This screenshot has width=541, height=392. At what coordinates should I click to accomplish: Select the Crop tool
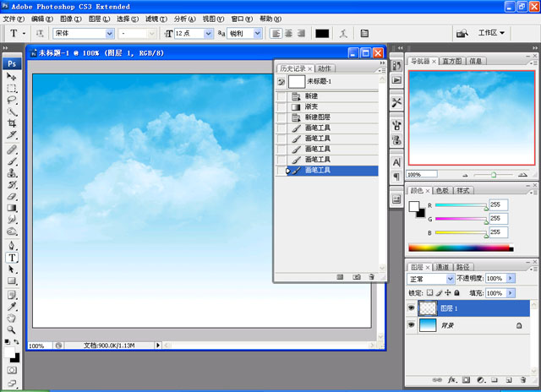pos(11,123)
